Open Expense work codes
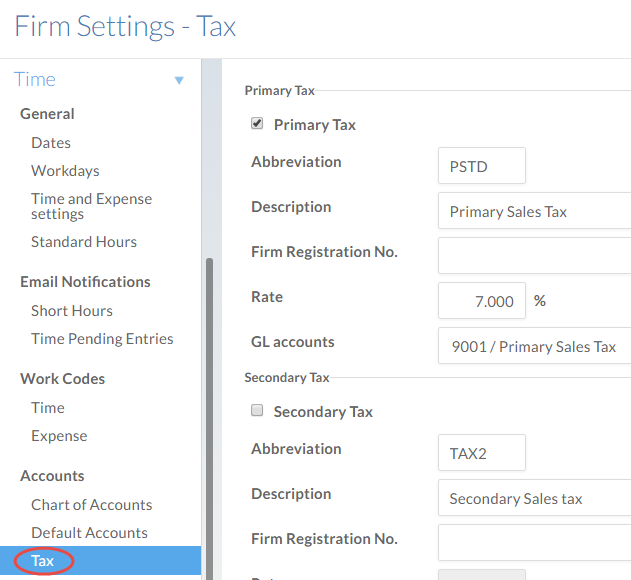Viewport: 631px width, 580px height. pos(59,436)
